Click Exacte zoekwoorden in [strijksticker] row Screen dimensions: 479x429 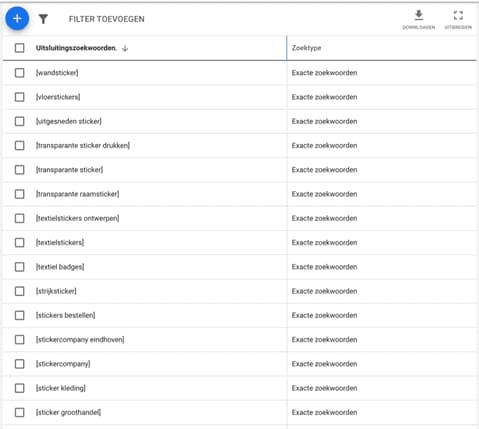324,291
